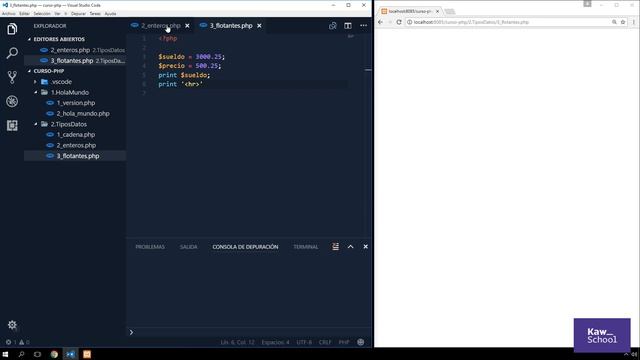Screen dimensions: 640x360
Task: Switch to the SALIDA panel tab
Action: coord(189,247)
